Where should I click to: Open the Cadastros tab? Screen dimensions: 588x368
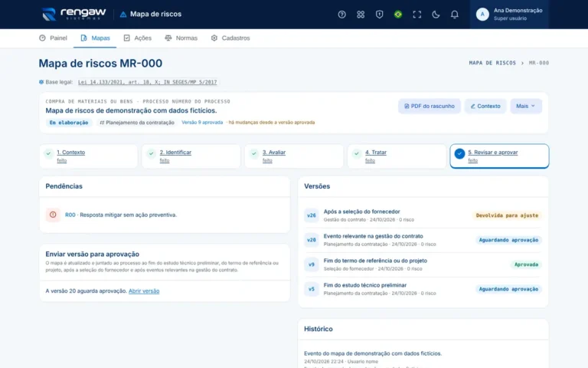pos(230,38)
